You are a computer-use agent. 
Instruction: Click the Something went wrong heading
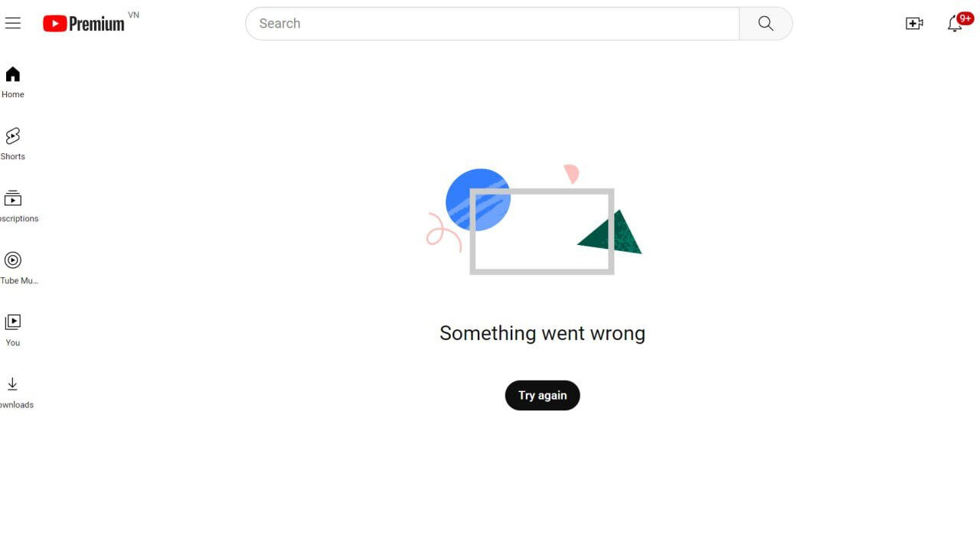[x=542, y=333]
